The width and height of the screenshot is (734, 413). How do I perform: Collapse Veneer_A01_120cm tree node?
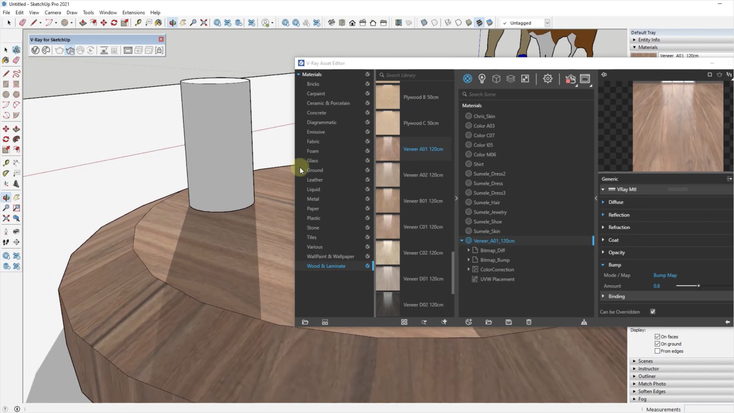click(x=462, y=241)
